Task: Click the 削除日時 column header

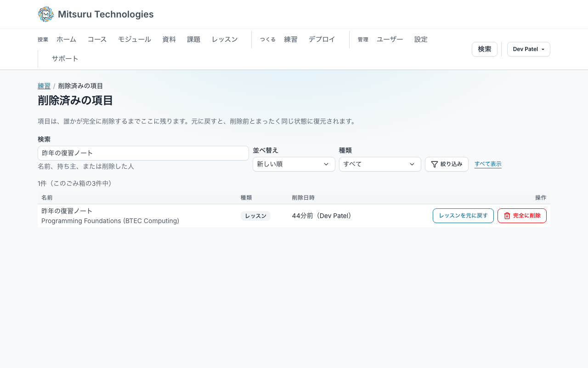Action: [303, 198]
